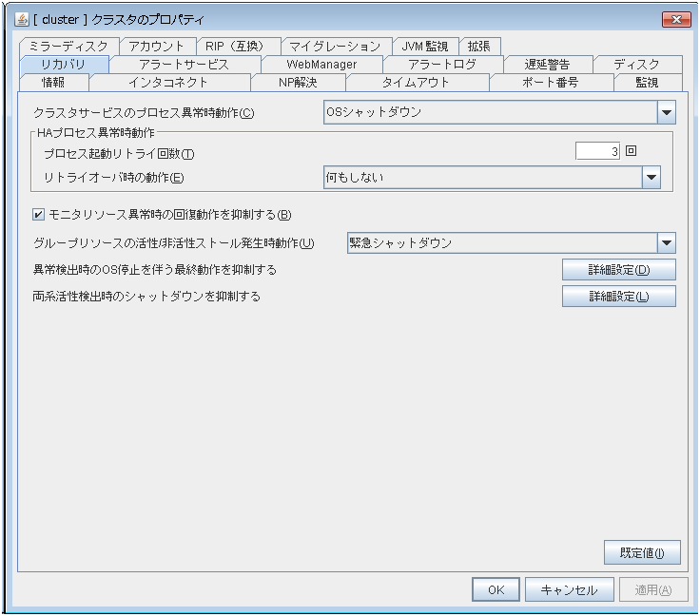Click the キャンセル button
This screenshot has width=700, height=616.
pyautogui.click(x=569, y=589)
